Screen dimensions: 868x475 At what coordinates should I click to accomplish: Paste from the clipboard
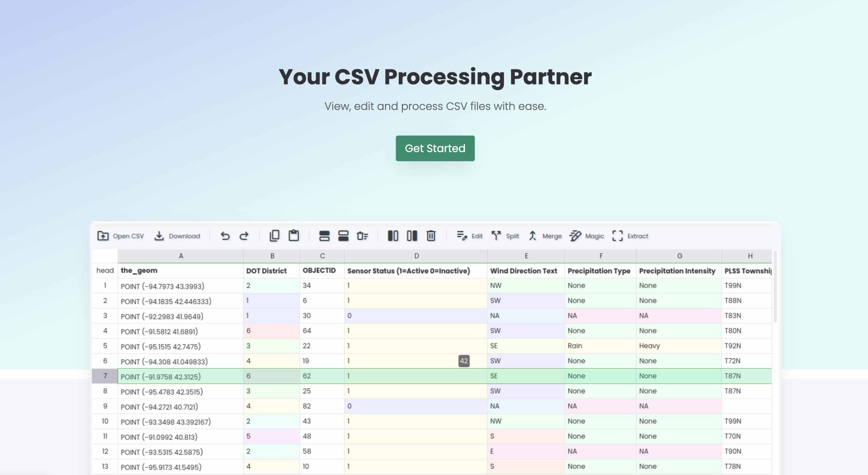[294, 236]
